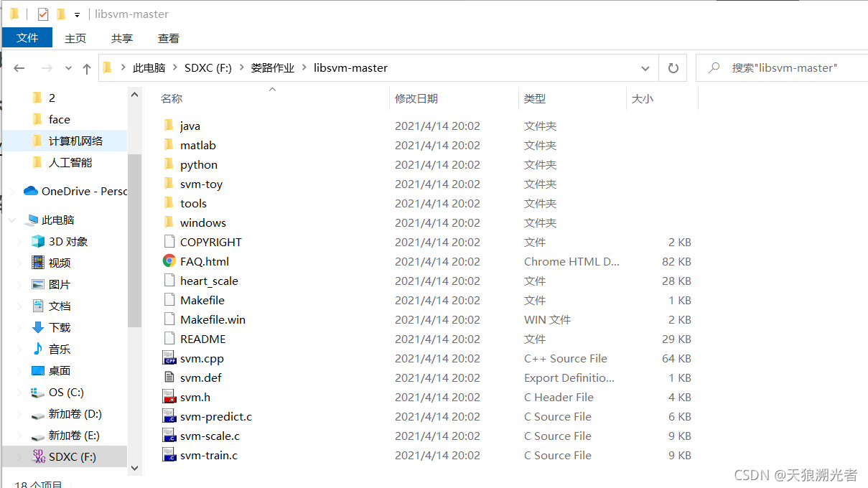
Task: Go up one folder level
Action: click(87, 68)
